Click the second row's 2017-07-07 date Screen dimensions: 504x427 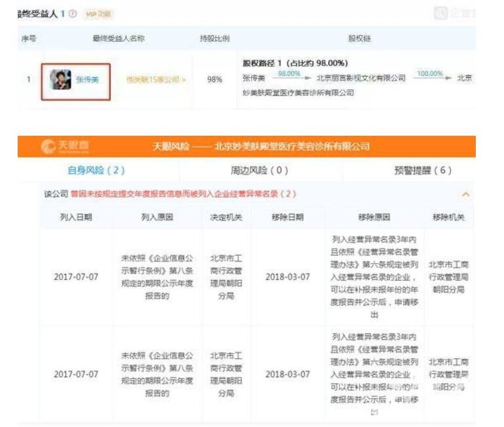click(x=76, y=375)
